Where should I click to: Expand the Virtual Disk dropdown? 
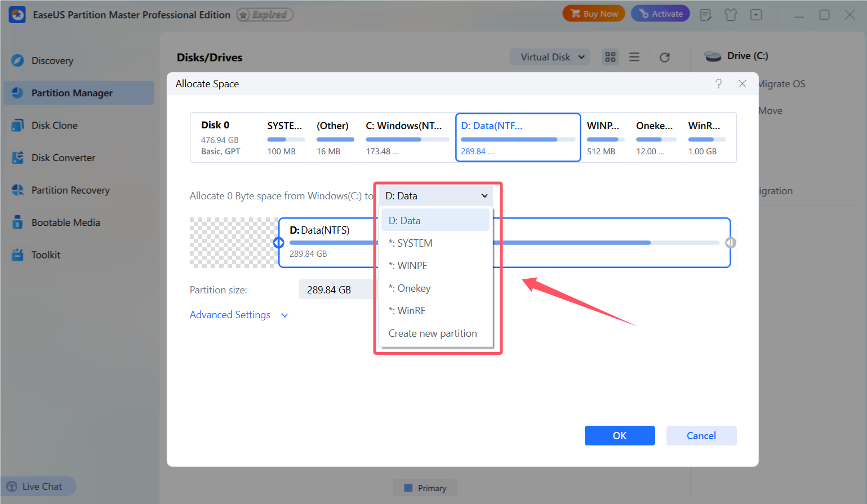[550, 57]
